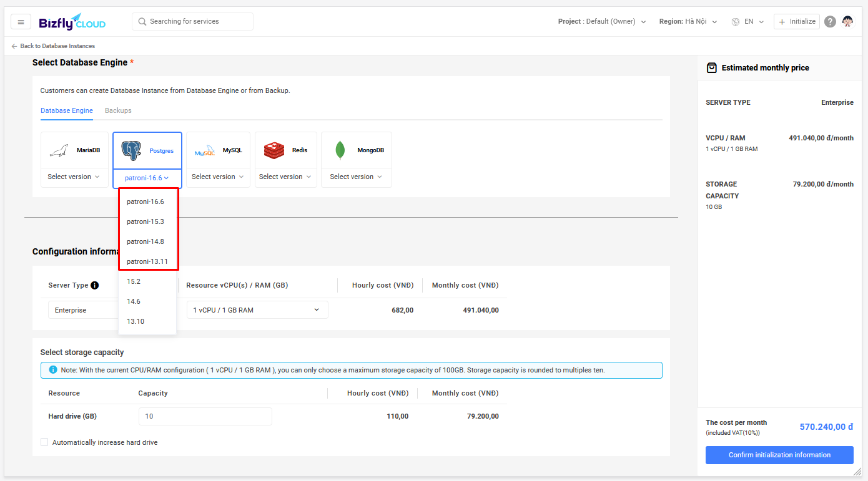
Task: Click the storage note info icon
Action: pos(53,370)
